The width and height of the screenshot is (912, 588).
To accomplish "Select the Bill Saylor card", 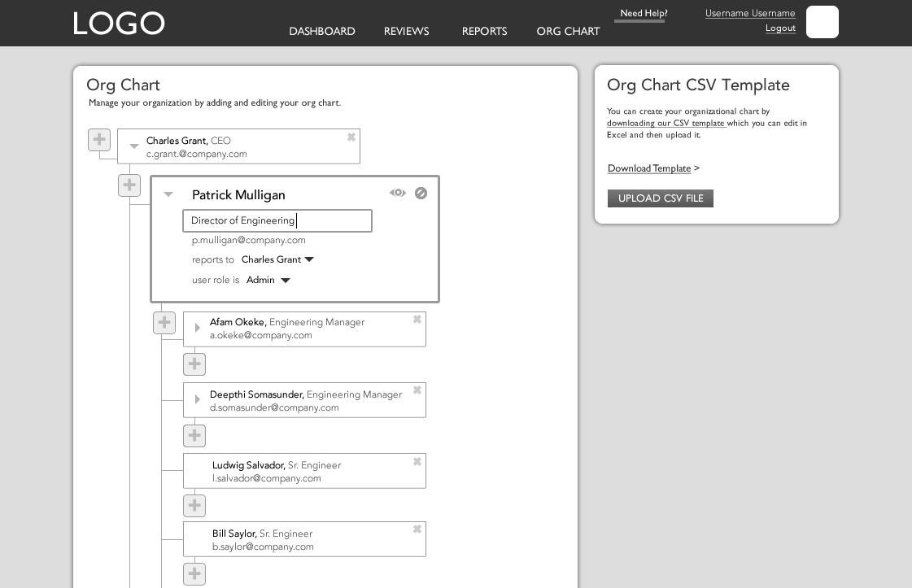I will pos(305,539).
